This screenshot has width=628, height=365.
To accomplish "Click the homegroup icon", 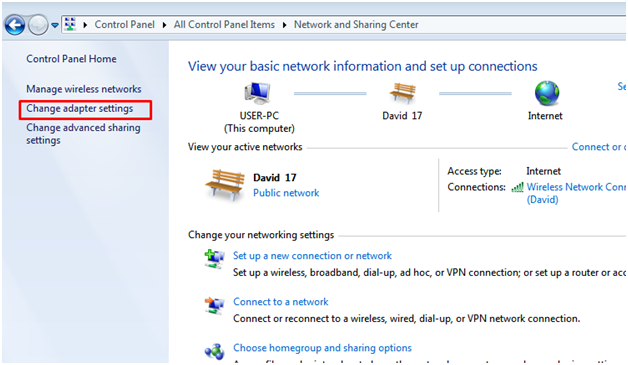I will 214,352.
